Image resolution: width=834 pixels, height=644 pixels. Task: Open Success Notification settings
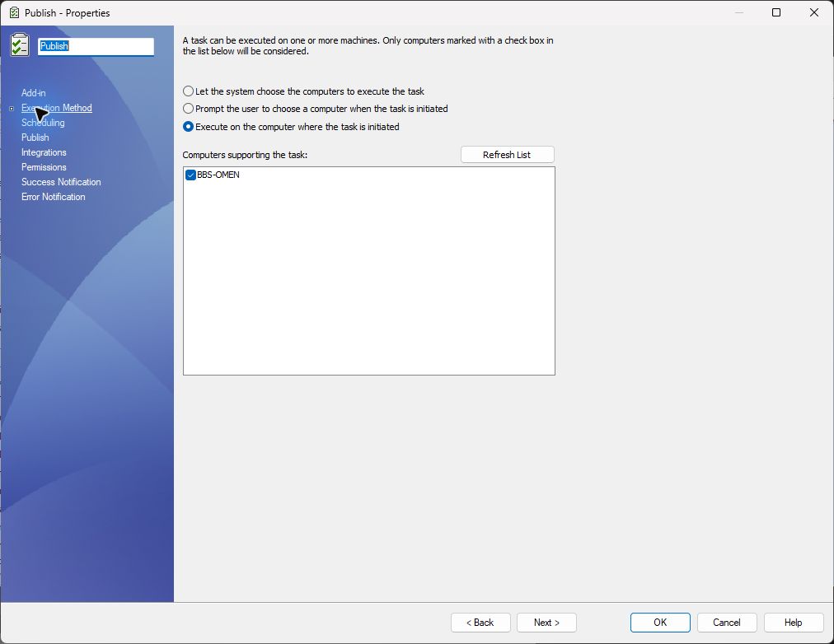61,182
